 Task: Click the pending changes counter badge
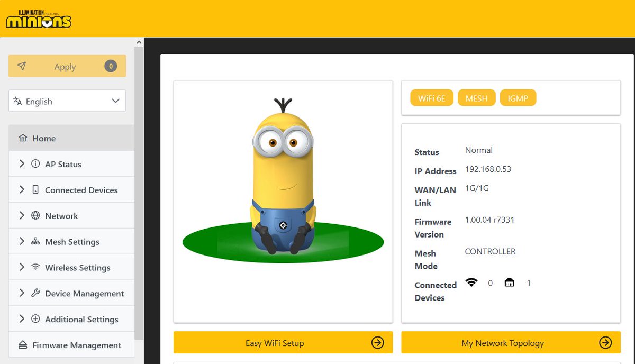[x=110, y=66]
